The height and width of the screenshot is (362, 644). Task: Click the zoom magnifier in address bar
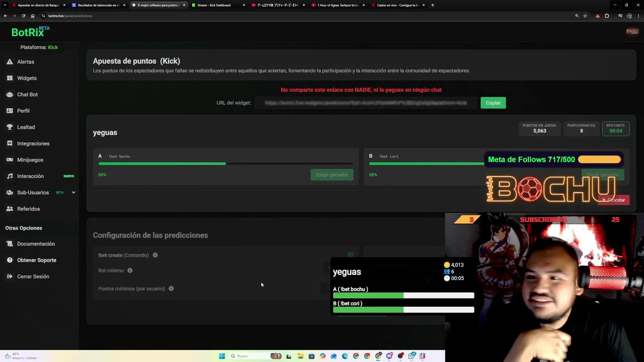click(x=577, y=16)
